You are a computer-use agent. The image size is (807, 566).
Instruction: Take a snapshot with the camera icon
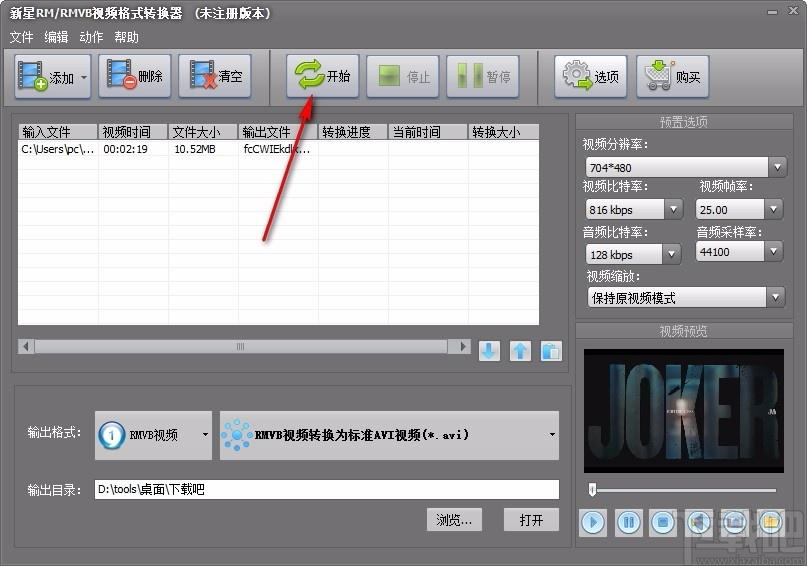(x=735, y=523)
